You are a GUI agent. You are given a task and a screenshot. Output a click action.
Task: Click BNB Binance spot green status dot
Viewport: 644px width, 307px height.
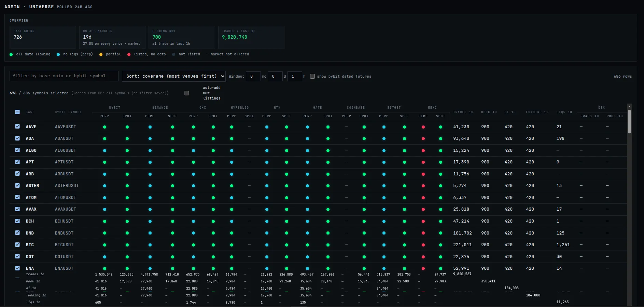coord(172,233)
